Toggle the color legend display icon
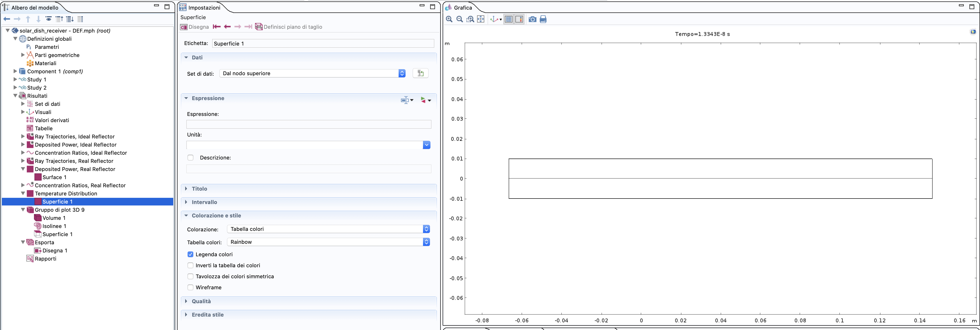The width and height of the screenshot is (980, 330). (x=519, y=19)
